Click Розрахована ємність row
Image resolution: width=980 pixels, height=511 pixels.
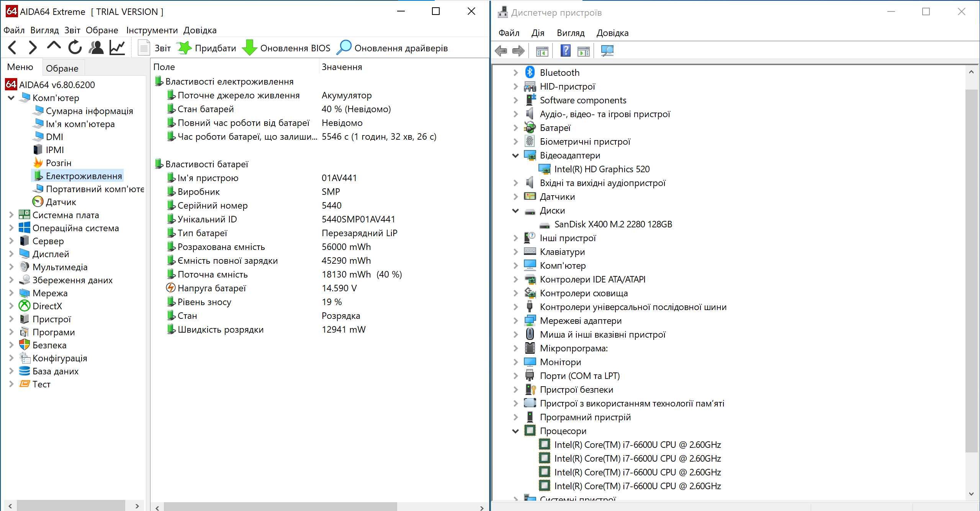click(320, 247)
